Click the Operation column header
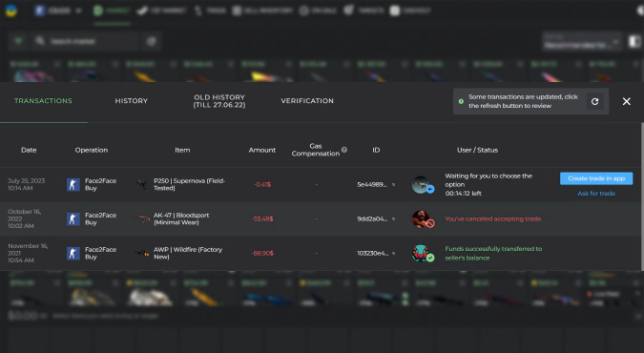Image resolution: width=644 pixels, height=353 pixels. (92, 150)
